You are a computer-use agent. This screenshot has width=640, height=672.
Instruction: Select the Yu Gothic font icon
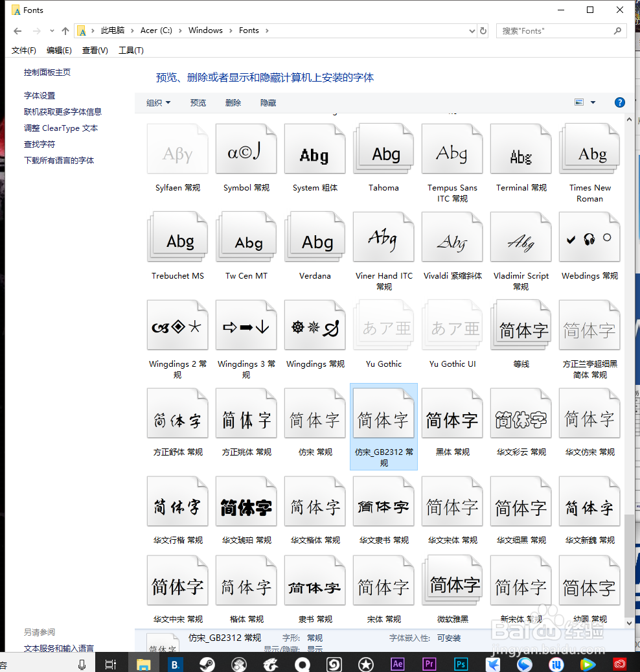(384, 325)
